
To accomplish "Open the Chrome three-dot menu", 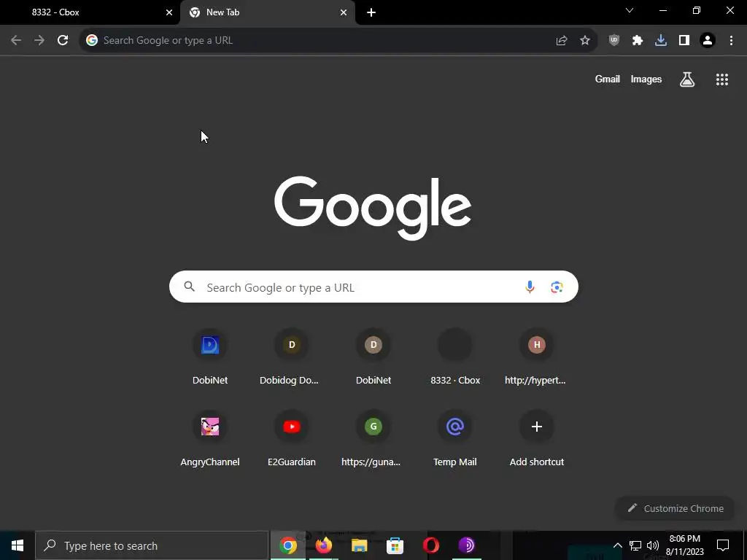I will coord(731,41).
